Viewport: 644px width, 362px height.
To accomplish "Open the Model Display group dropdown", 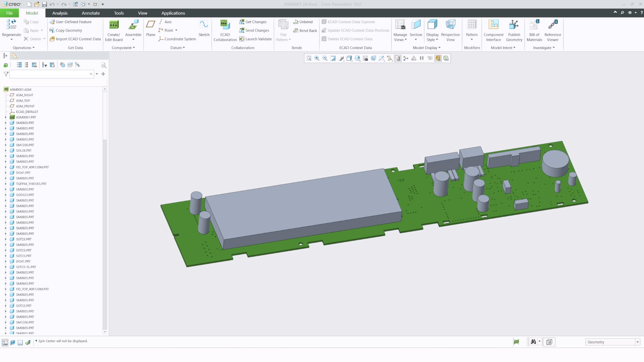I will click(427, 48).
